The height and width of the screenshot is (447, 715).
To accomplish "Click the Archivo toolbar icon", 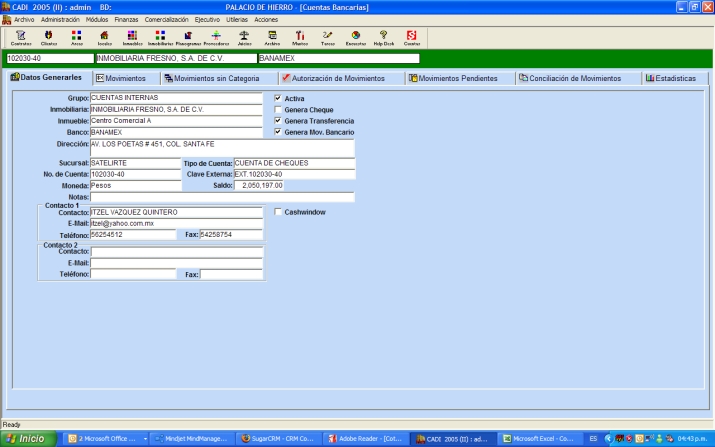I will tap(272, 38).
